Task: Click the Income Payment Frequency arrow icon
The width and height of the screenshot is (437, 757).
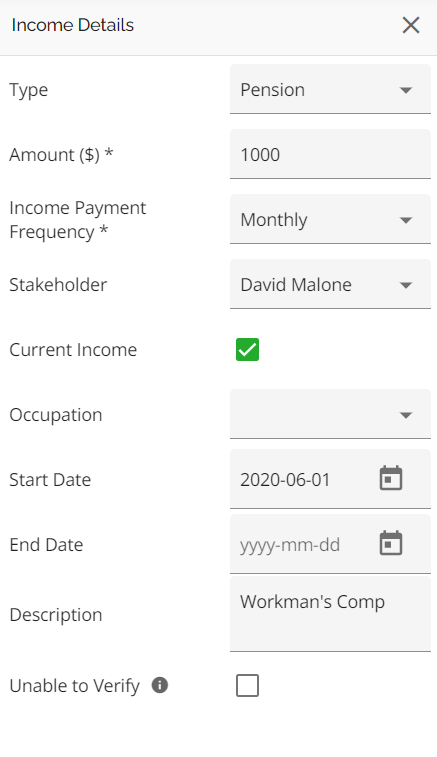Action: [x=406, y=220]
